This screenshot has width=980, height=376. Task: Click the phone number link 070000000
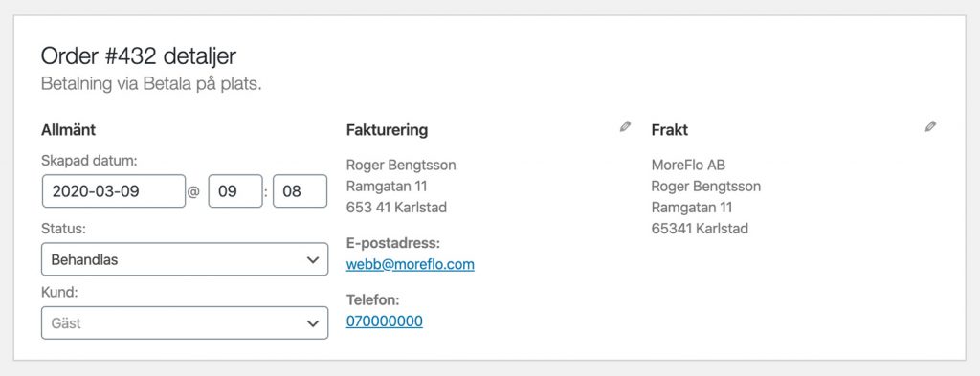385,321
